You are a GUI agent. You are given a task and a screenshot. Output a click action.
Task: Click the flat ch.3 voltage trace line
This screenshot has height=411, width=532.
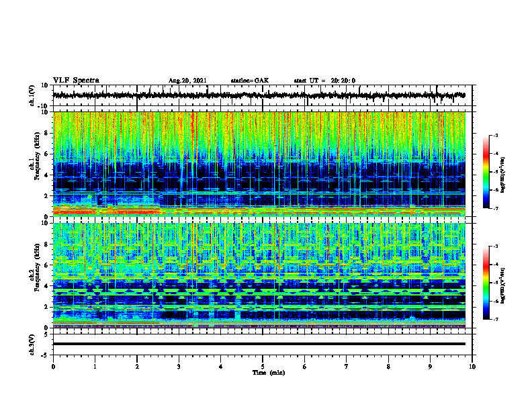pos(259,344)
